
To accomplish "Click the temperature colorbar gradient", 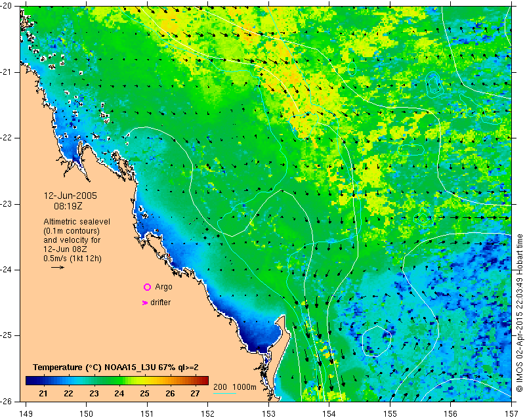I will 117,381.
